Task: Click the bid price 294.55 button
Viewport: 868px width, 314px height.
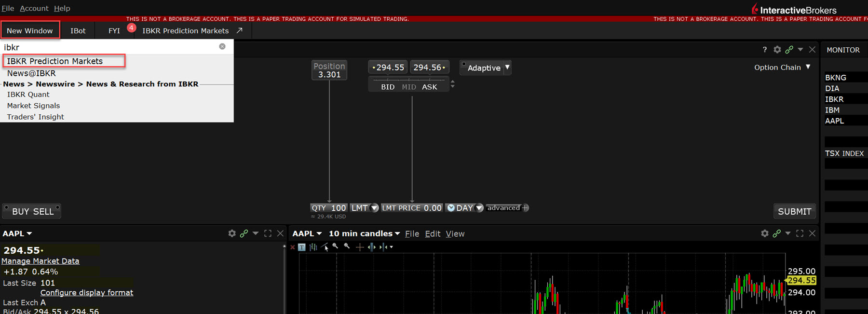Action: [x=388, y=68]
